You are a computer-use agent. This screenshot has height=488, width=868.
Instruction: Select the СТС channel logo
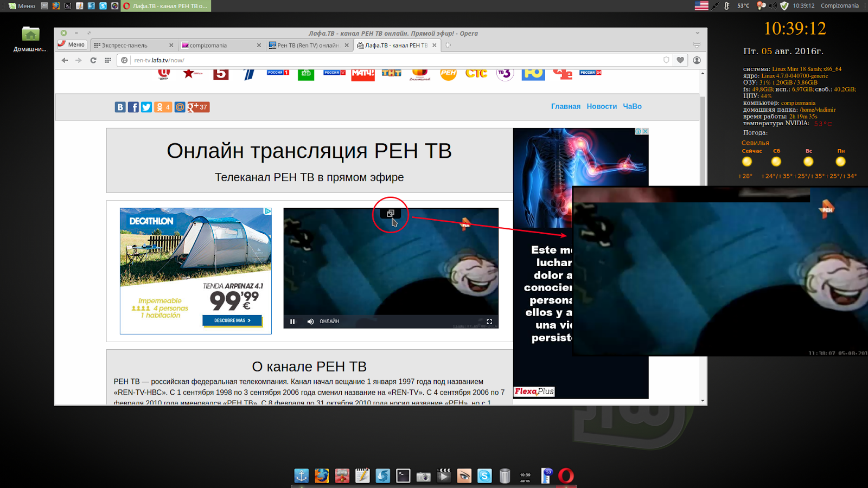(476, 74)
